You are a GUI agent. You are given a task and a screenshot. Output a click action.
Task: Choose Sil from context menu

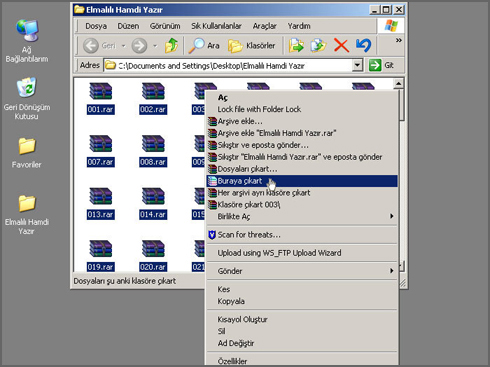(x=302, y=331)
